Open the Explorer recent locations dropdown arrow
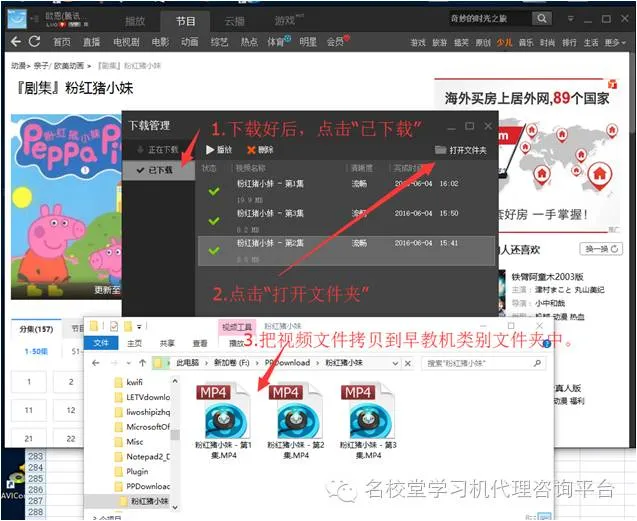Viewport: 637px width, 521px height. pos(129,363)
